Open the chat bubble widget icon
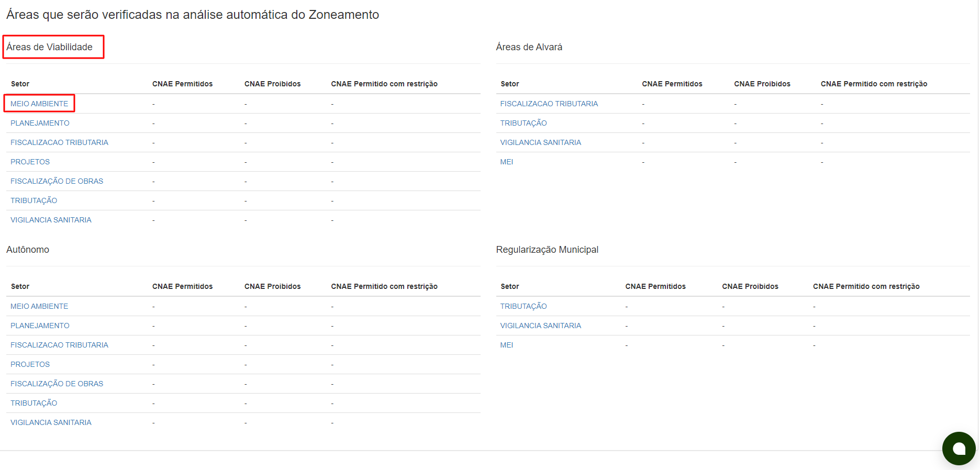 (959, 449)
